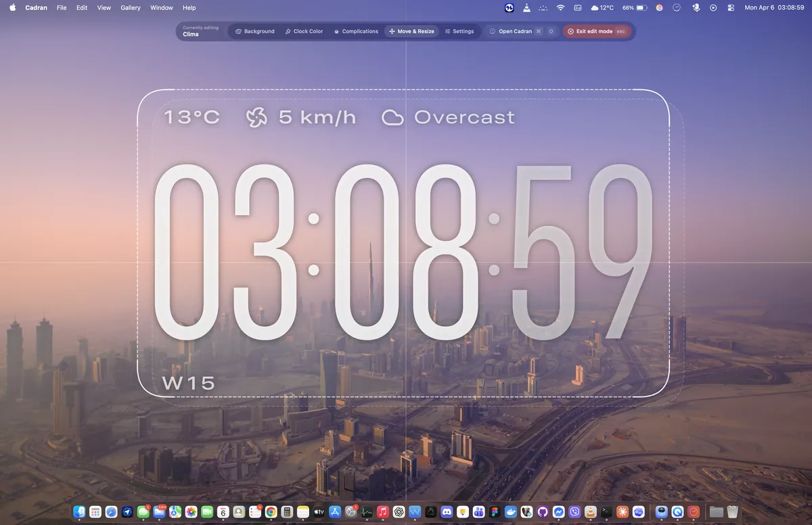Open Notes from the dock
This screenshot has height=525, width=812.
(303, 512)
